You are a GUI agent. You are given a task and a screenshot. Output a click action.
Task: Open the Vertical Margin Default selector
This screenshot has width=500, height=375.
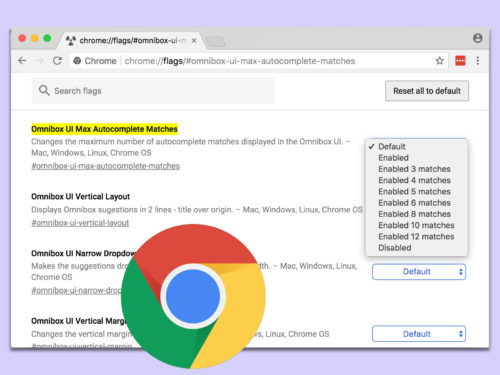[x=419, y=334]
